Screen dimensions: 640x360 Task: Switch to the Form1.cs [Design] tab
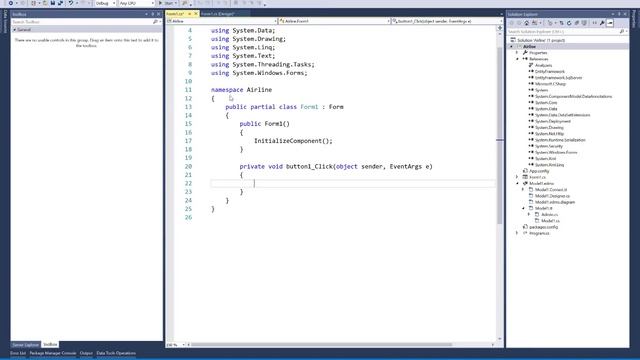[218, 14]
